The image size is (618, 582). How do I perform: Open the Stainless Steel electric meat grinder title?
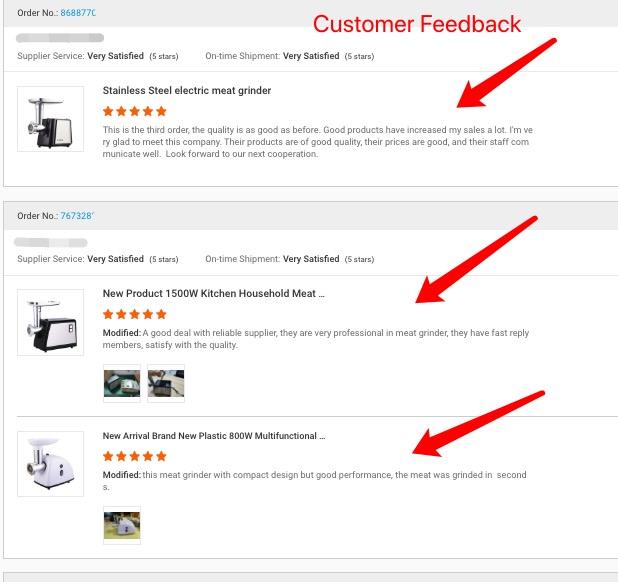[187, 91]
